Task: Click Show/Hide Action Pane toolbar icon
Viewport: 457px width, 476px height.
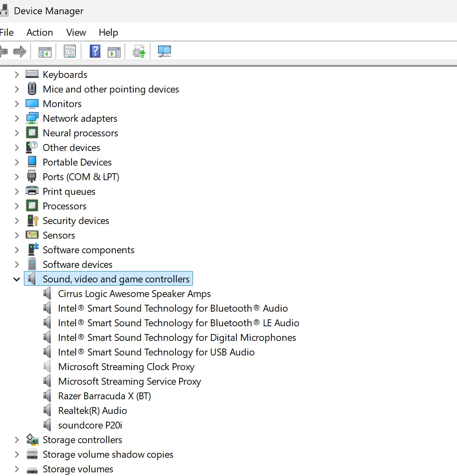Action: tap(114, 52)
